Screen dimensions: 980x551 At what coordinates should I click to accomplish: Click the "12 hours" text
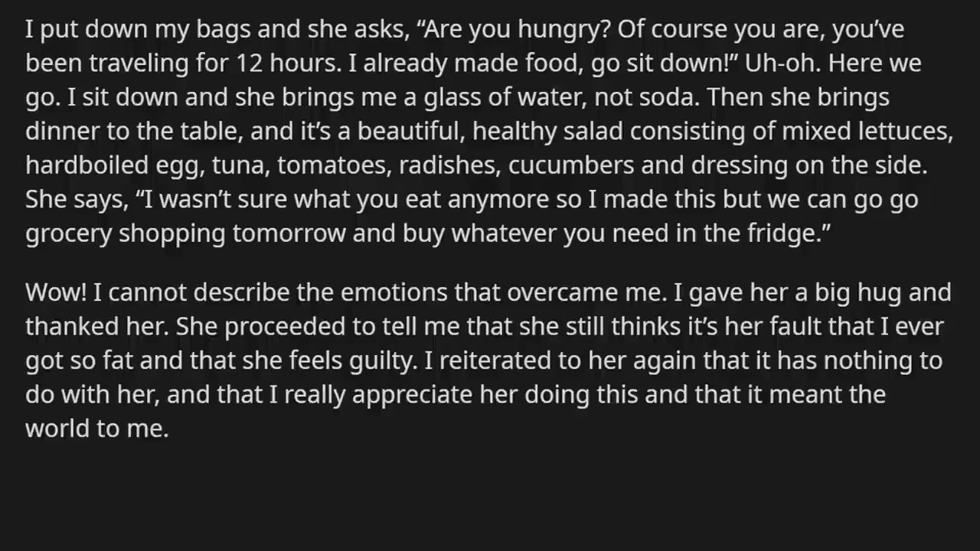coord(283,64)
